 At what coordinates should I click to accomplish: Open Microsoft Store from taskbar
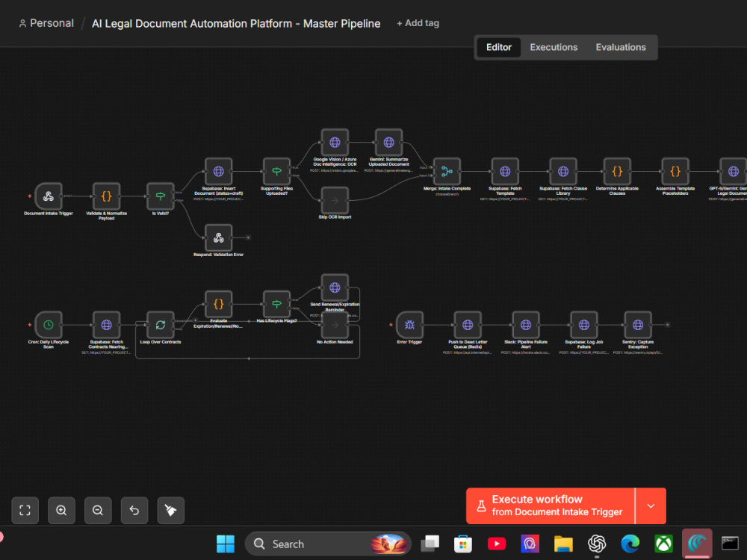(463, 544)
